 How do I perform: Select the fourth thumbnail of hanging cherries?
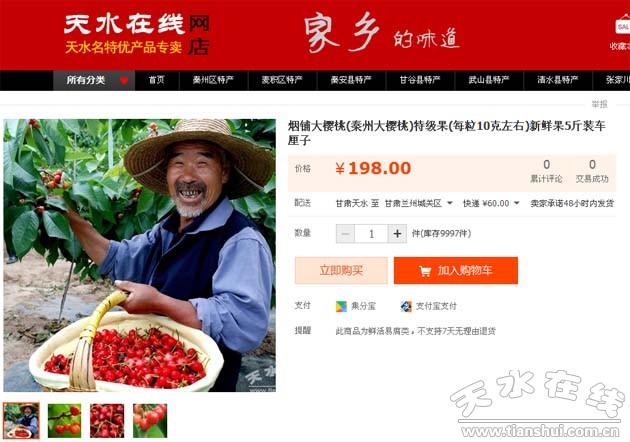tap(150, 420)
